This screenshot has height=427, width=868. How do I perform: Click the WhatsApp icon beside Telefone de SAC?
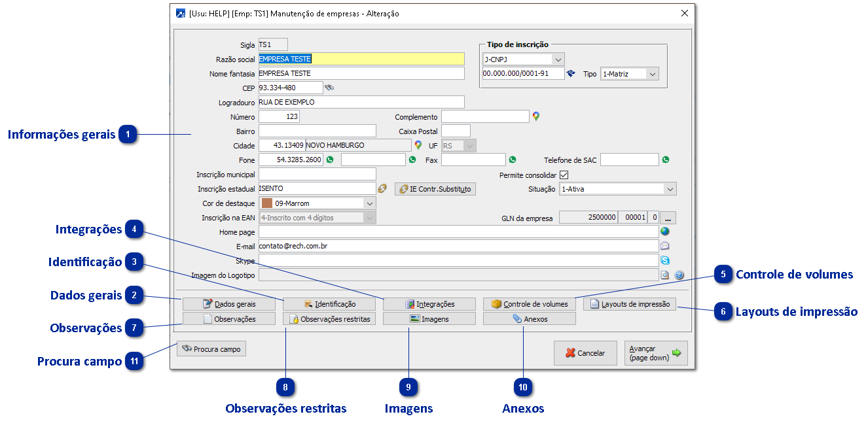[666, 160]
